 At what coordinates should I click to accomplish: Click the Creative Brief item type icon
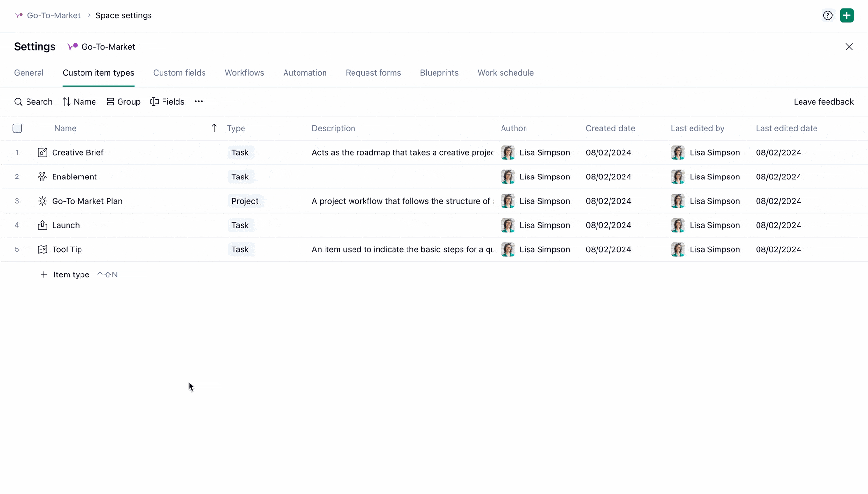coord(42,152)
